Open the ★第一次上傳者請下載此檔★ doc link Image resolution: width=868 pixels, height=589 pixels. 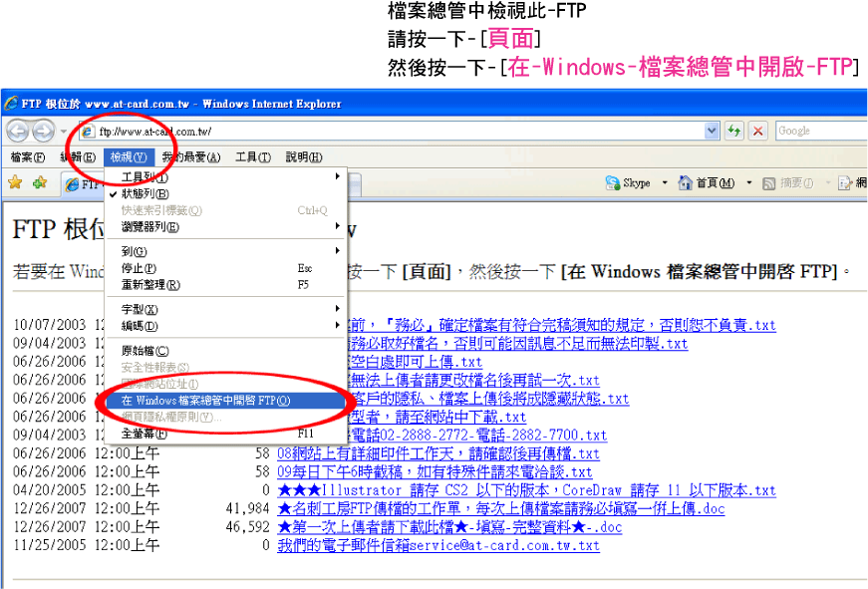[448, 527]
